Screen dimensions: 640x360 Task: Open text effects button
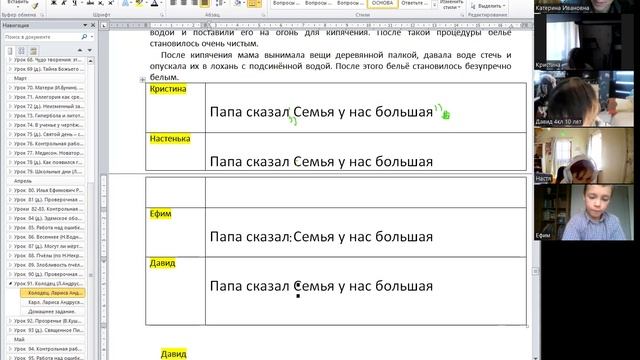126,3
